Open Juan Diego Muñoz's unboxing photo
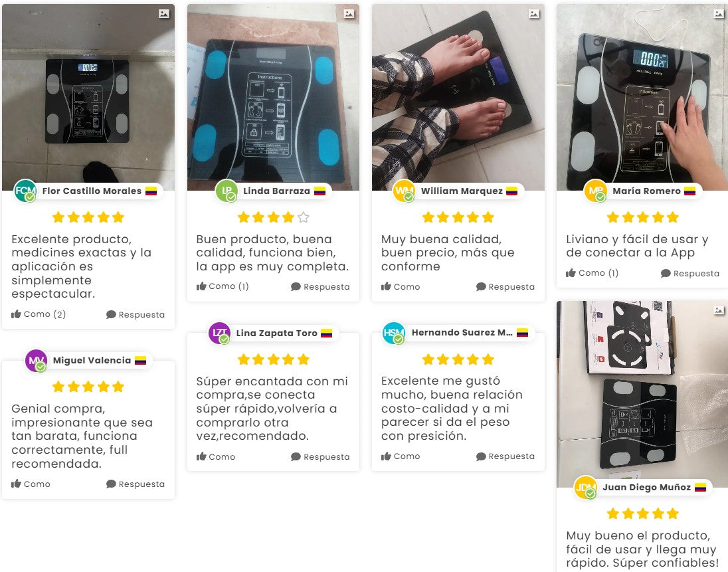 coord(642,394)
